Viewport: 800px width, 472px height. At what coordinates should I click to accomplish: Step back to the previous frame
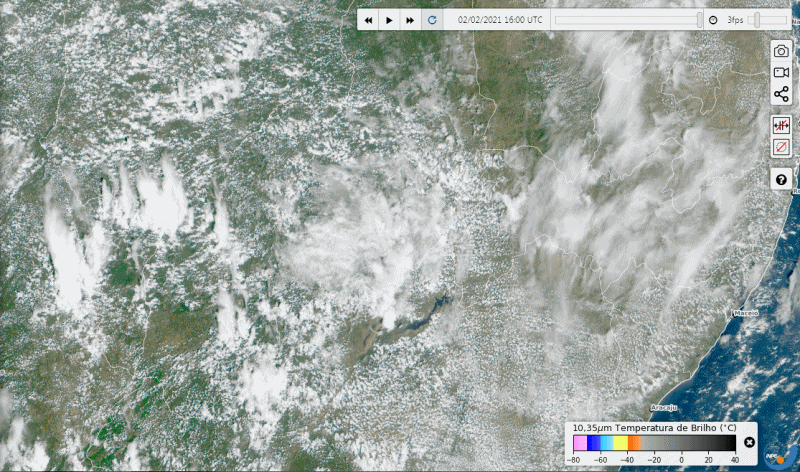[x=368, y=20]
